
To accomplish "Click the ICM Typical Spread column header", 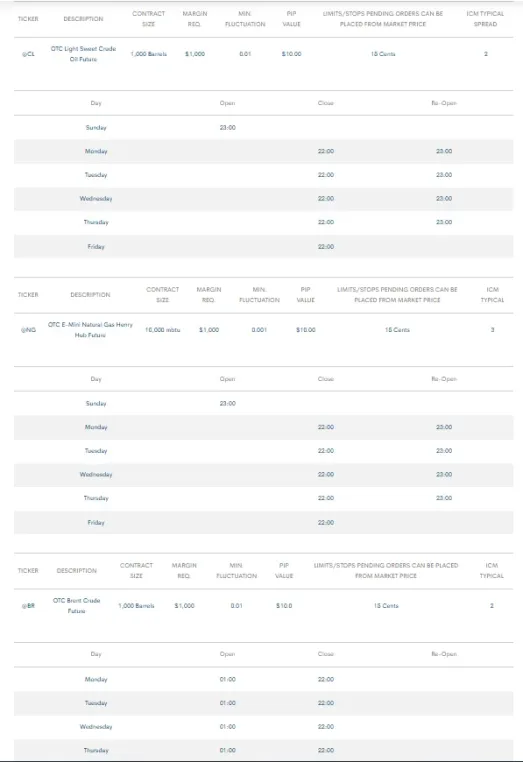I will (x=485, y=19).
